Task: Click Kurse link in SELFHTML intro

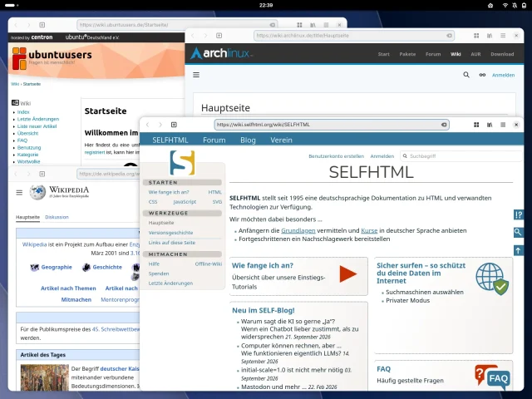Action: point(369,231)
